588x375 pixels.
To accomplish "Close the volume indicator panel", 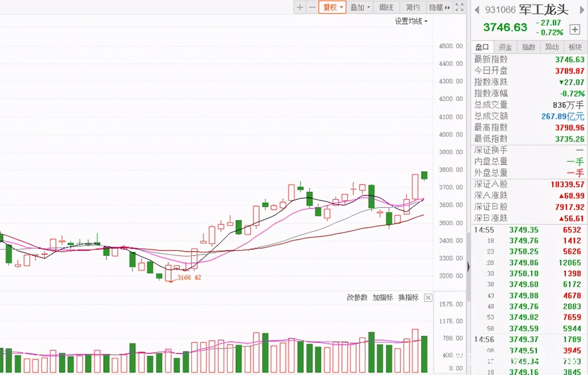I will coord(428,298).
